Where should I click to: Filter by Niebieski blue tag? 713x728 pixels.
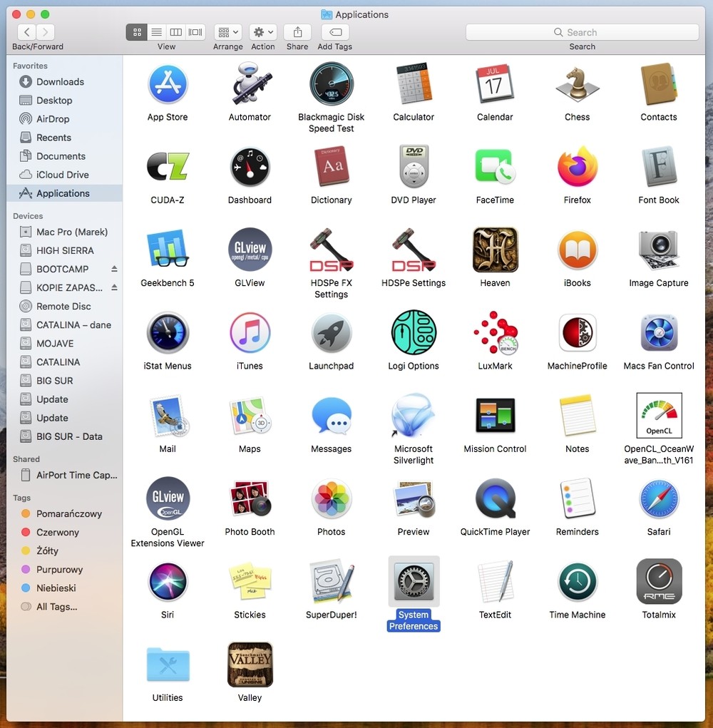click(64, 588)
